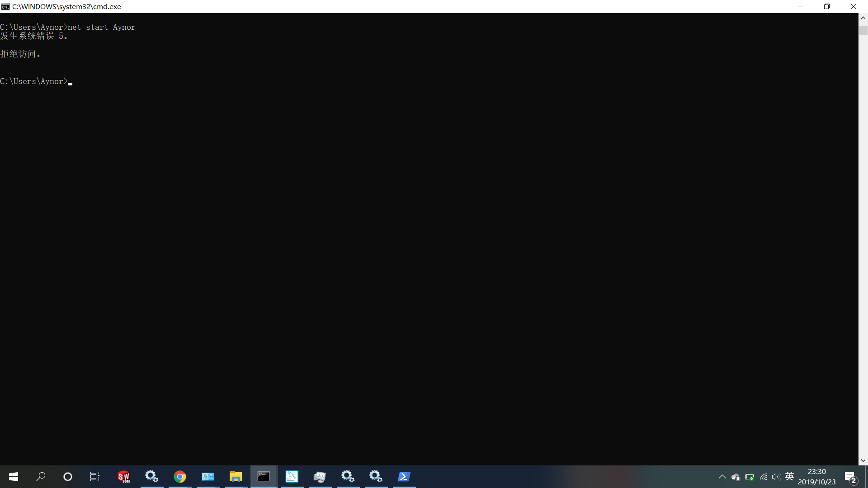868x488 pixels.
Task: Select the gear icon left of PowerShell
Action: point(376,477)
